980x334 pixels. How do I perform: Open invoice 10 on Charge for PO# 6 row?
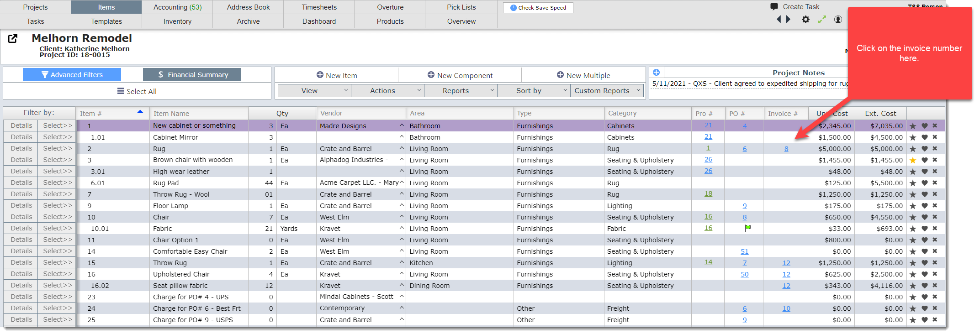click(786, 308)
